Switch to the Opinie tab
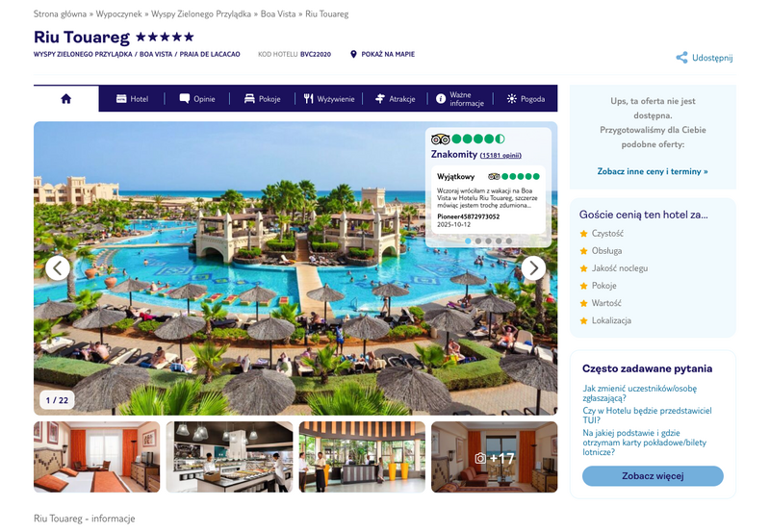The width and height of the screenshot is (770, 532). 197,99
